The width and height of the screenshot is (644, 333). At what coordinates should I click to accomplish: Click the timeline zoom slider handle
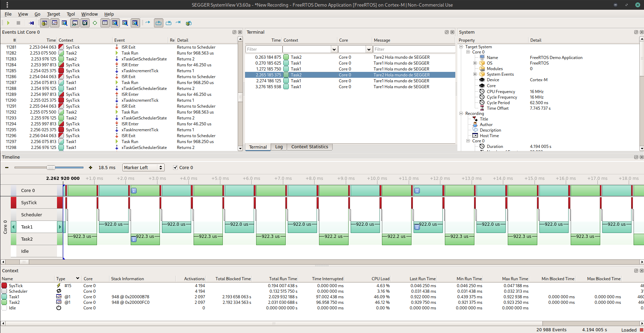51,167
